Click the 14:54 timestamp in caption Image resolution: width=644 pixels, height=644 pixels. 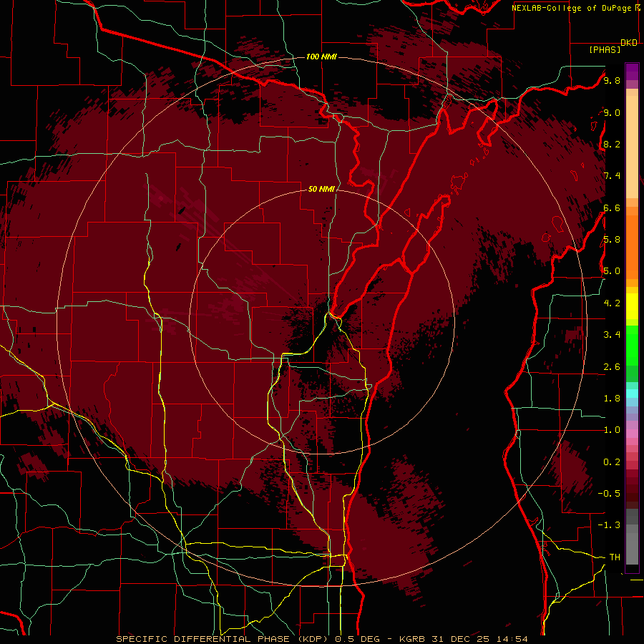pos(512,639)
